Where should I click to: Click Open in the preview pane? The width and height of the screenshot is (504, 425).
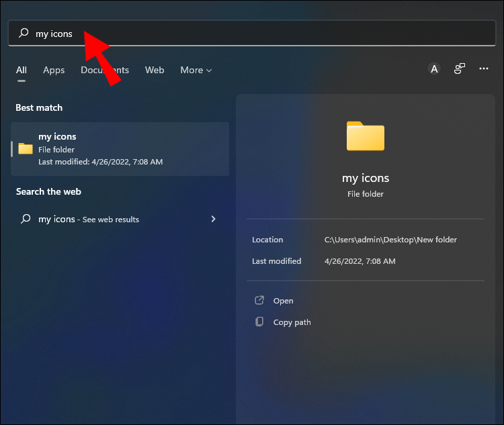(283, 301)
